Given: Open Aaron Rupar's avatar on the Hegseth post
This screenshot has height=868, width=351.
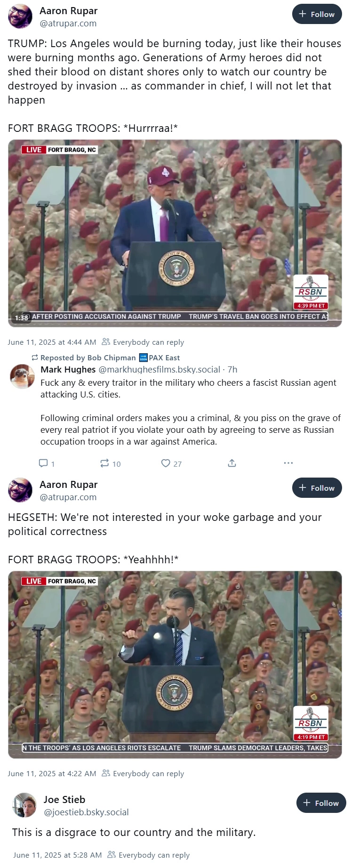Looking at the screenshot, I should coord(20,490).
